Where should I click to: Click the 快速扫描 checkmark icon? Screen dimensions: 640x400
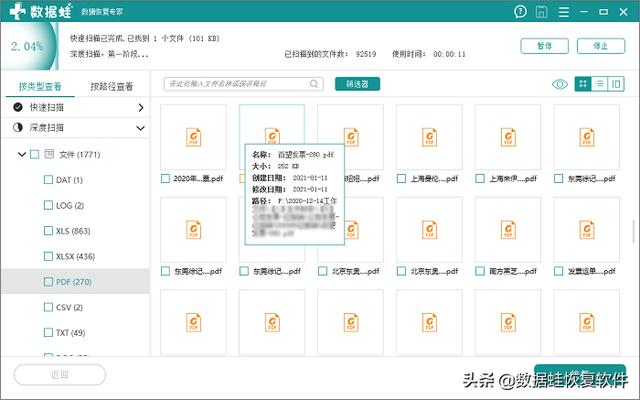point(18,107)
